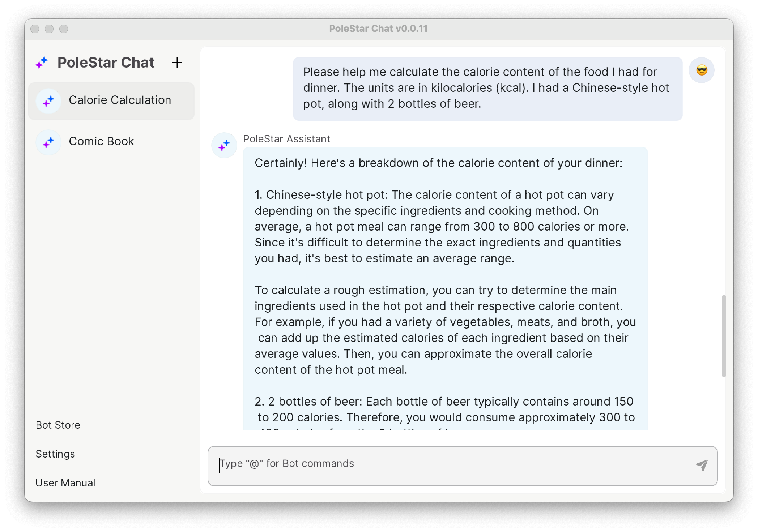Click the plus icon to start new chat

coord(177,63)
